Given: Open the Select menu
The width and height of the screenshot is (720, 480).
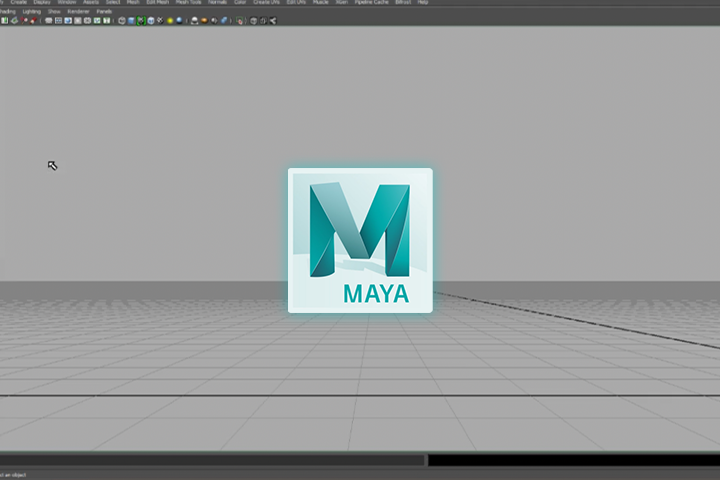Looking at the screenshot, I should click(113, 2).
